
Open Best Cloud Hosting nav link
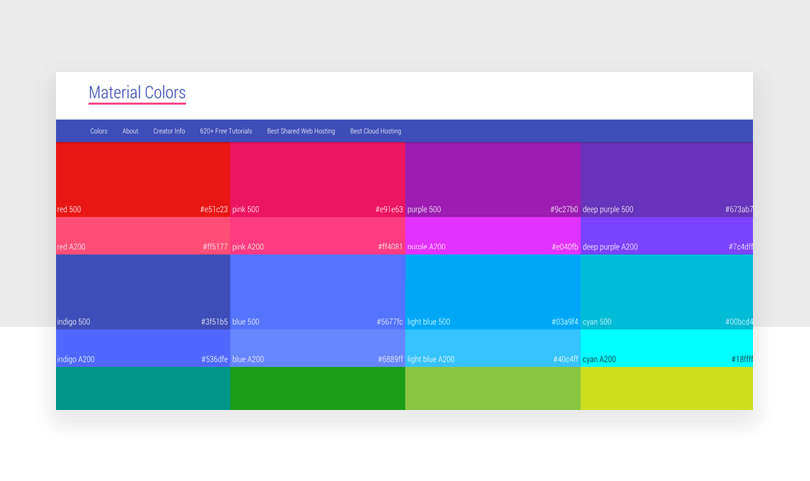pos(376,131)
